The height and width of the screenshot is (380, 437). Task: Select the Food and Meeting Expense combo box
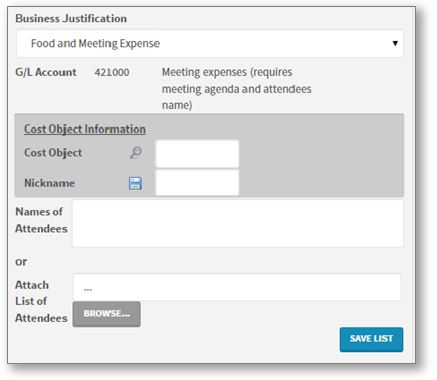coord(210,44)
